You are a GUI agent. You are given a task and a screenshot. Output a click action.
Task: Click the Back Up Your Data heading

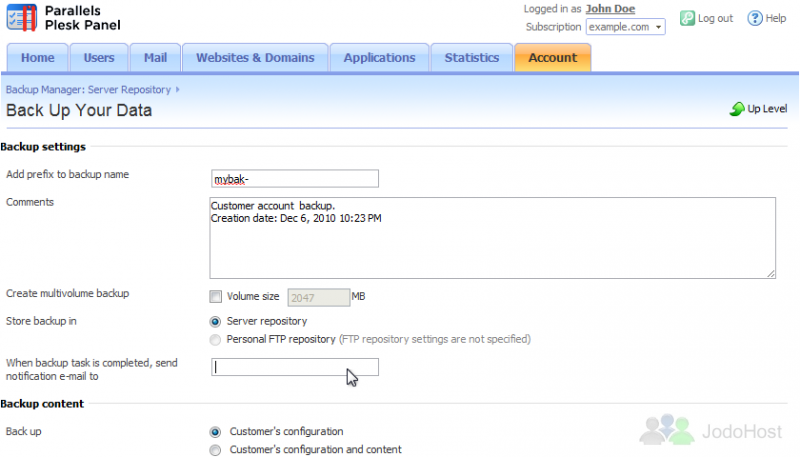tap(79, 110)
